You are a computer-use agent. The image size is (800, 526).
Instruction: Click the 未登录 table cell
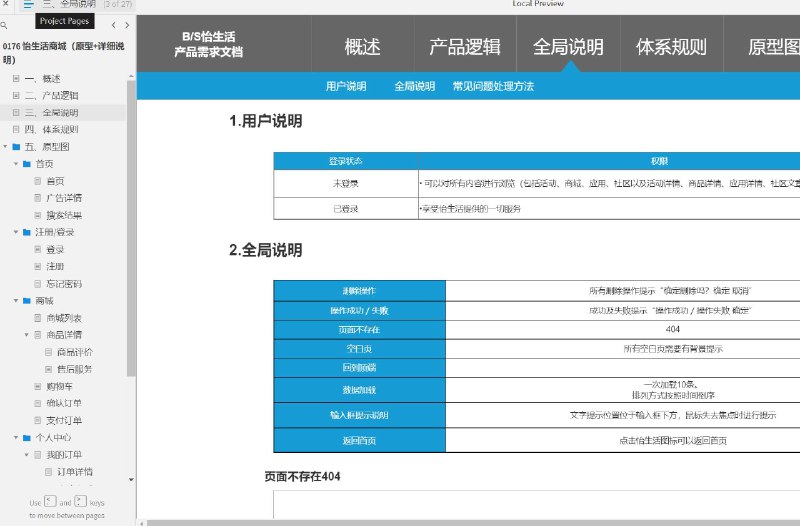point(346,184)
